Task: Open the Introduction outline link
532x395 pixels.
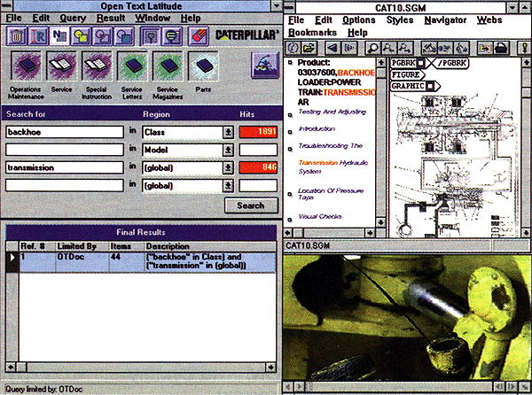Action: 317,128
